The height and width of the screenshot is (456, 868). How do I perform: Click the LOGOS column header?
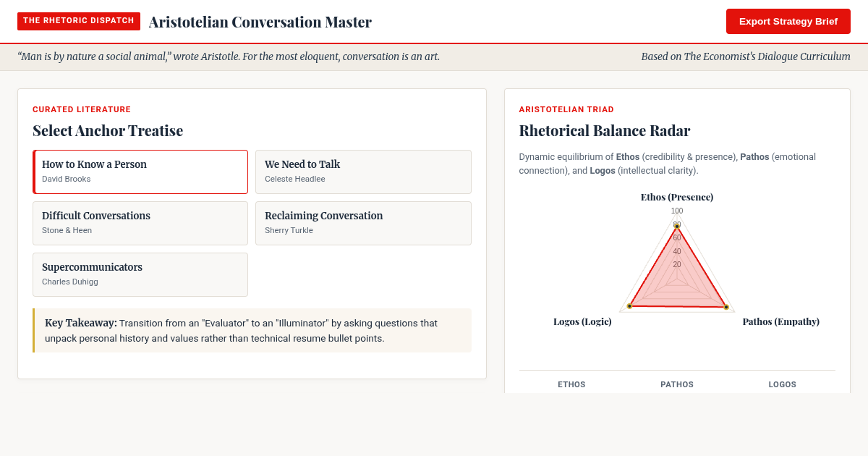click(783, 384)
